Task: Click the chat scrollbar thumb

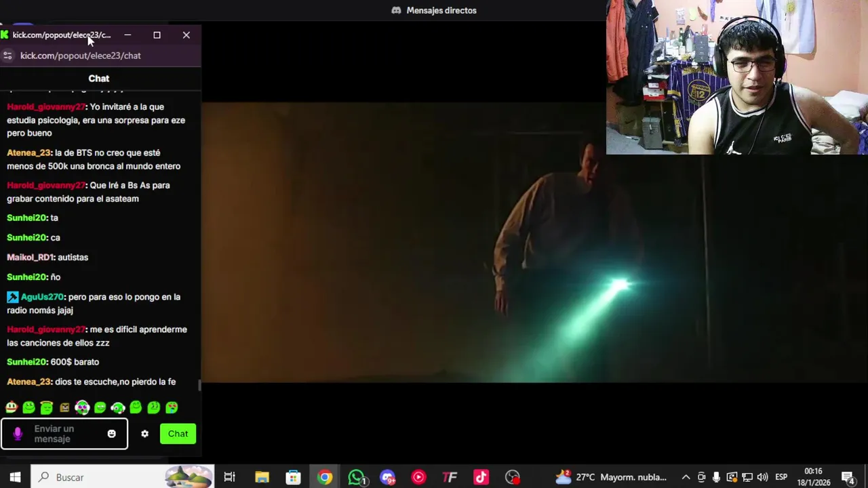Action: [199, 385]
